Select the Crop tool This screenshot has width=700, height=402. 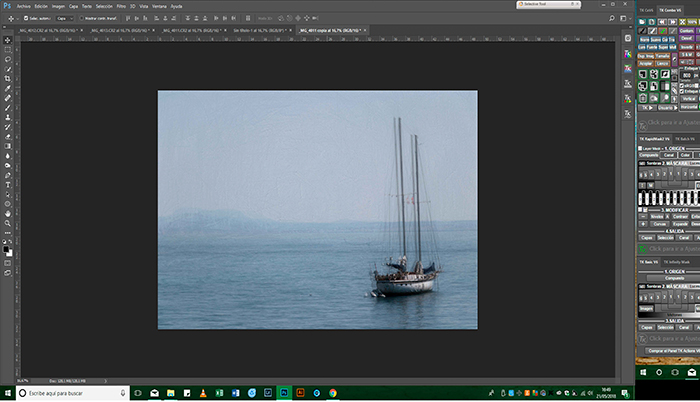[x=7, y=79]
